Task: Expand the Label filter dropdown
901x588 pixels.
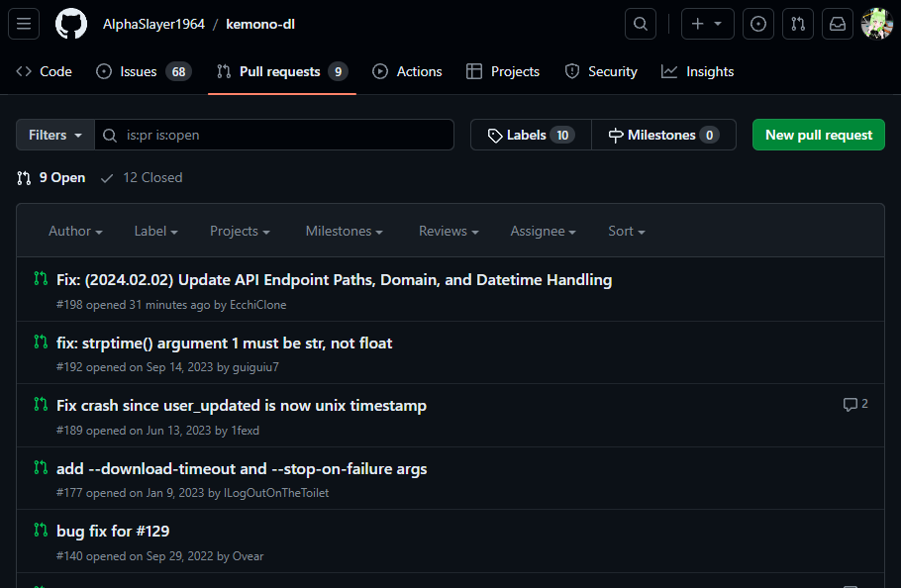Action: 155,231
